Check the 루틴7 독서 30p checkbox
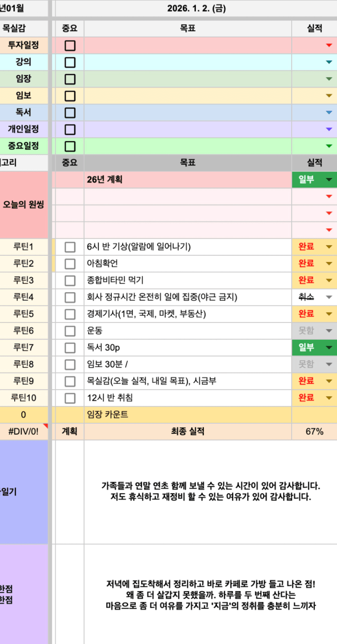Image resolution: width=337 pixels, height=644 pixels. pos(70,348)
